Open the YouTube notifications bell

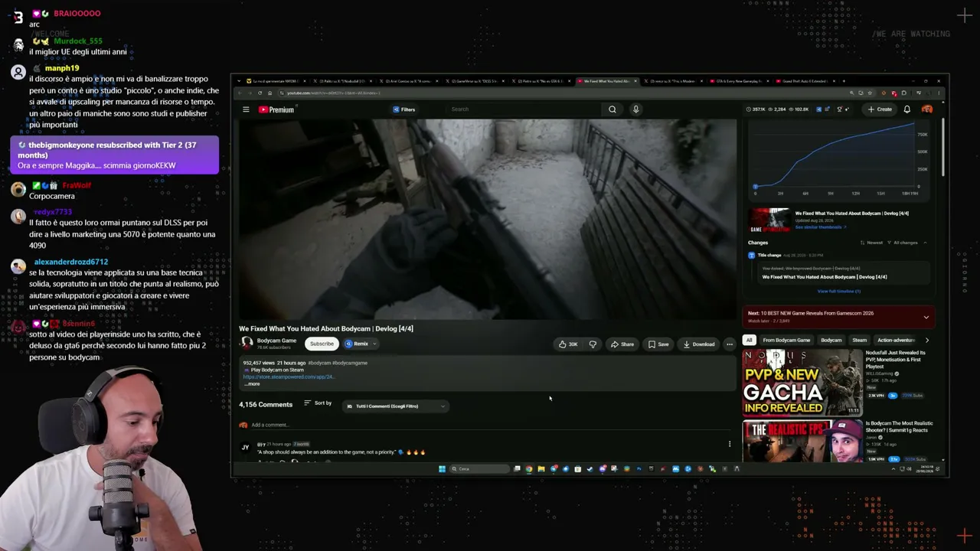coord(907,109)
